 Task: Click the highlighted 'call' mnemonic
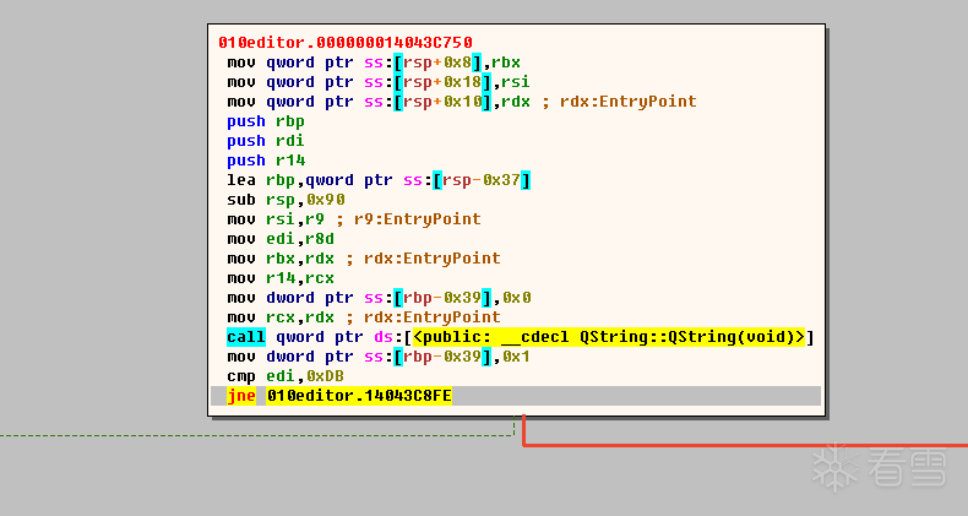(246, 337)
